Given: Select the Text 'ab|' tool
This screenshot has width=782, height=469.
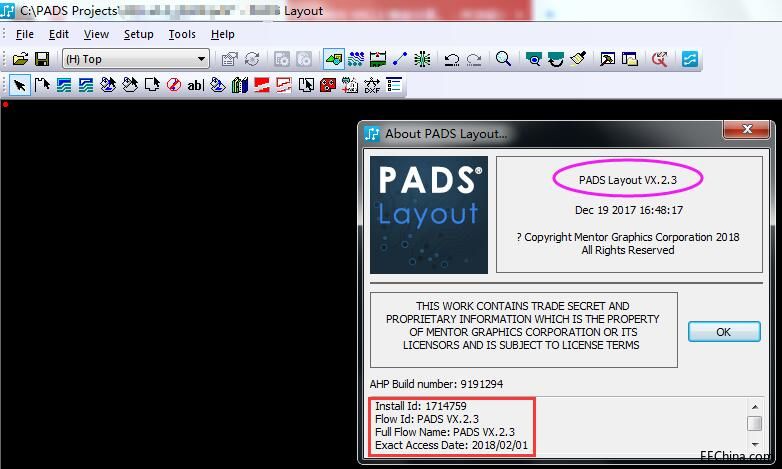Looking at the screenshot, I should [196, 85].
